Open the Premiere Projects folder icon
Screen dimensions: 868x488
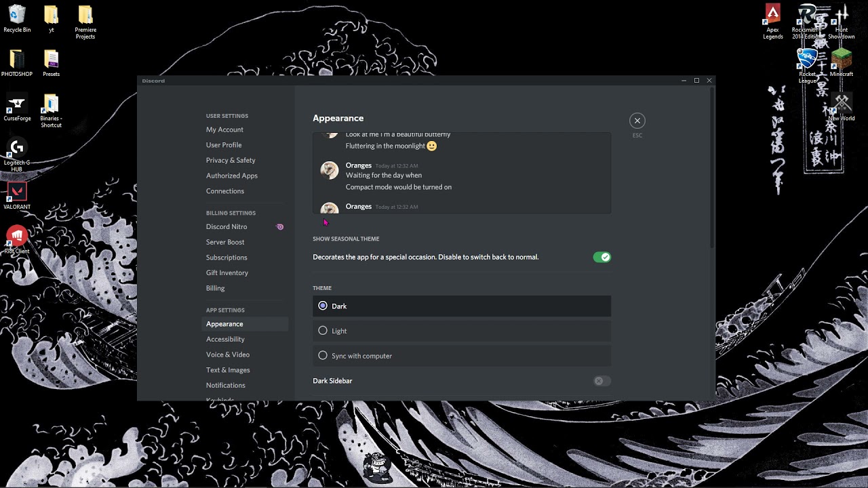[85, 22]
